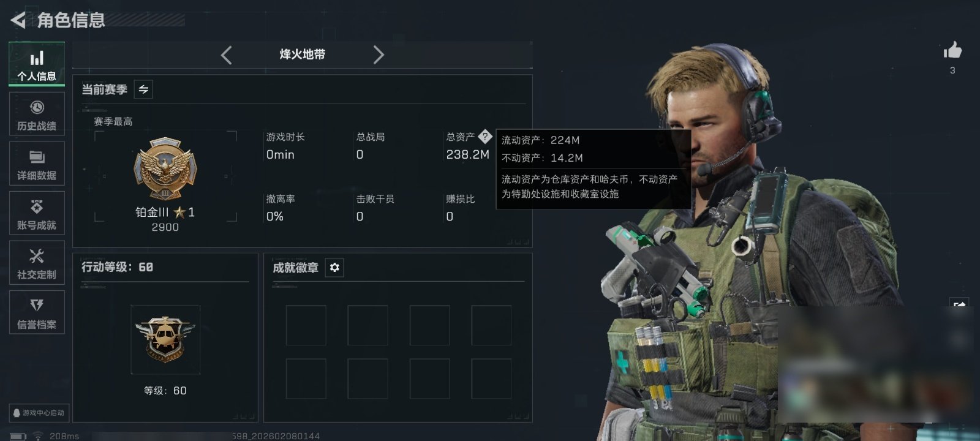Select the last badge slot in the bottom row
Screen dimensions: 980x441
[x=491, y=379]
